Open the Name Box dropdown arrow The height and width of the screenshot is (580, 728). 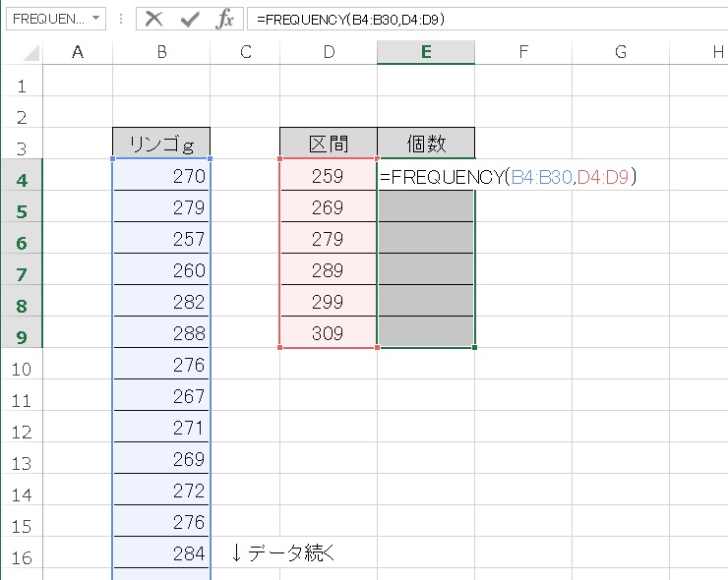coord(95,19)
